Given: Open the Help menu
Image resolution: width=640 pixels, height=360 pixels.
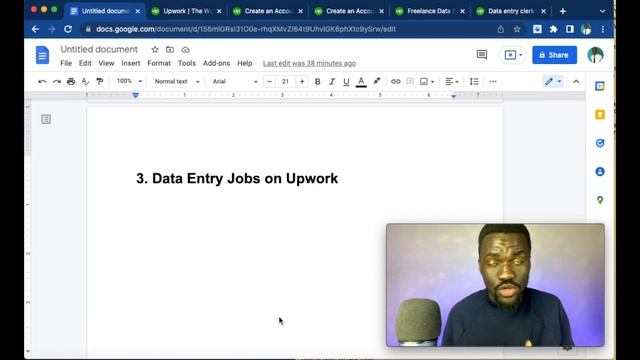Looking at the screenshot, I should click(x=244, y=63).
